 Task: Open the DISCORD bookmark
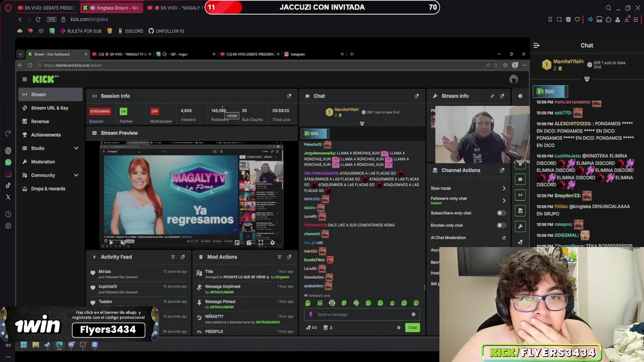tap(130, 31)
